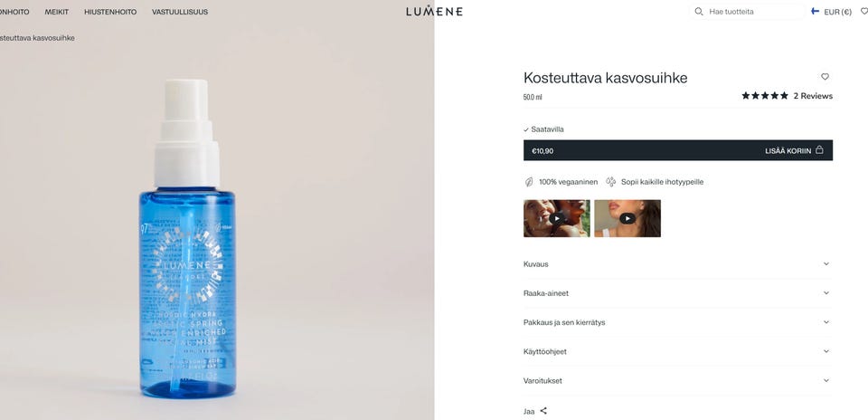Focus the Hae tuotteita search field
Image resolution: width=868 pixels, height=420 pixels.
click(x=754, y=12)
